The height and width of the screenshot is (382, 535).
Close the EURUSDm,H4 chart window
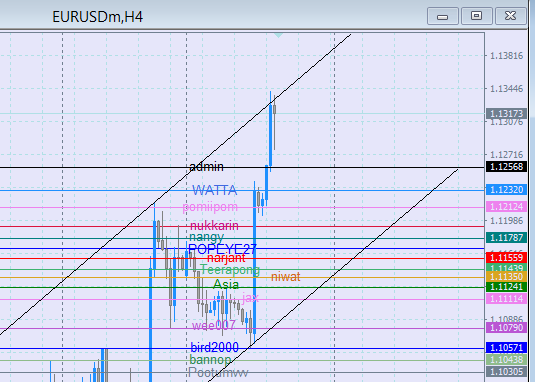[x=510, y=16]
